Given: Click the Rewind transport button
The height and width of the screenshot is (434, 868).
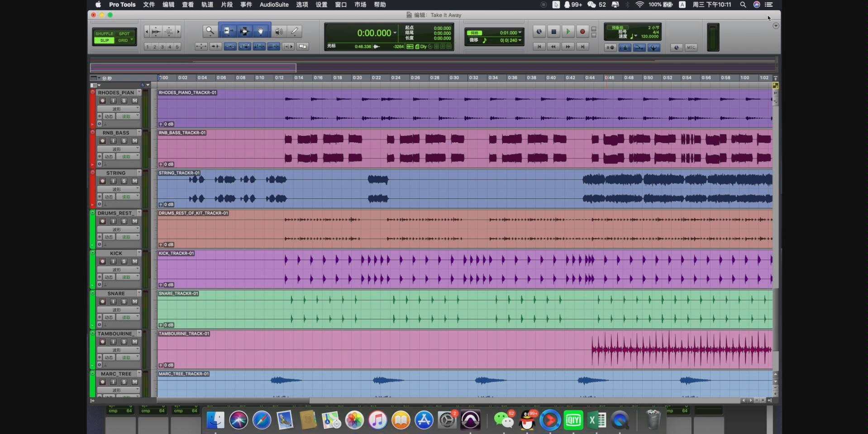Looking at the screenshot, I should point(553,47).
